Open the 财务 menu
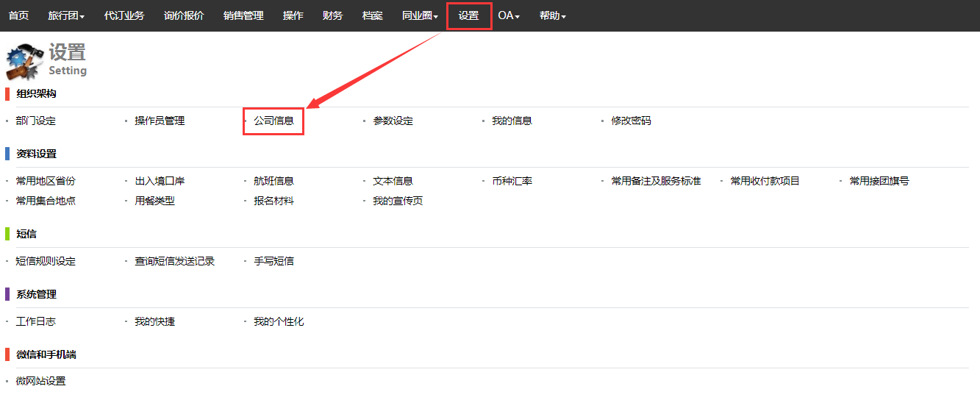 point(332,15)
